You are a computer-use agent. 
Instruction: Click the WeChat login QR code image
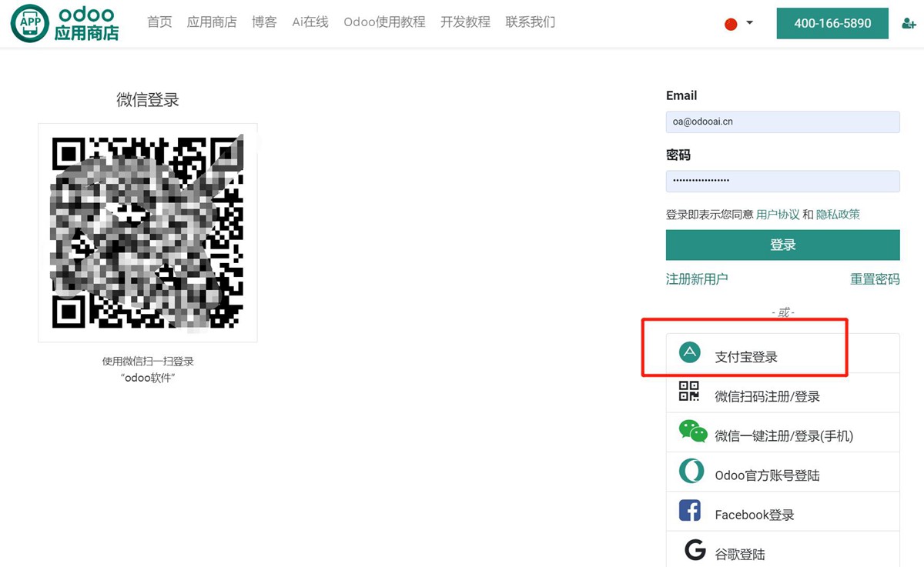(x=148, y=232)
